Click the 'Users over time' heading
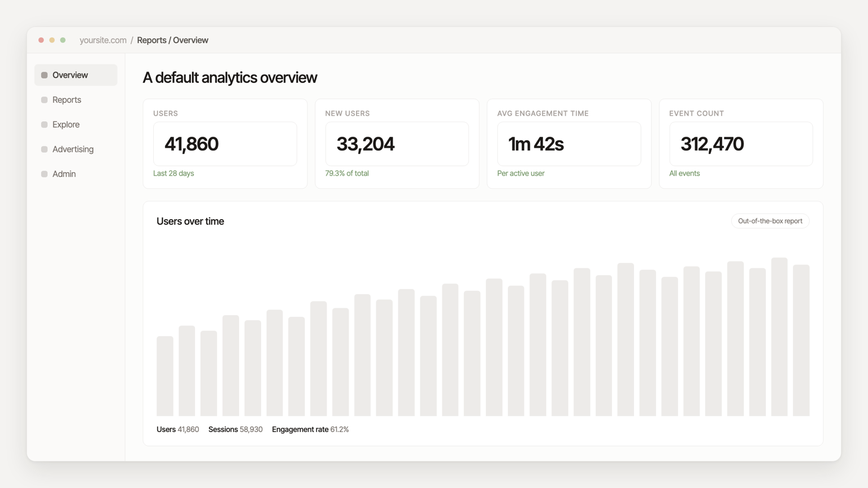 [x=190, y=221]
